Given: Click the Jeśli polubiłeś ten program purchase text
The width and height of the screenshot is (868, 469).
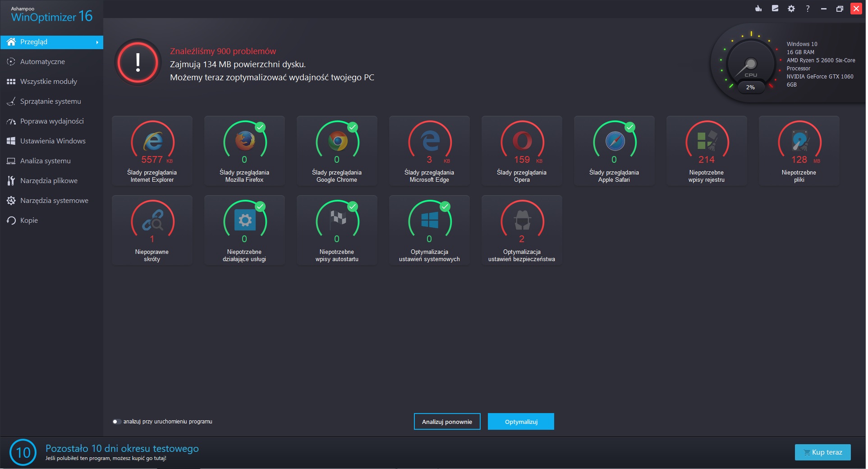Looking at the screenshot, I should click(x=106, y=458).
